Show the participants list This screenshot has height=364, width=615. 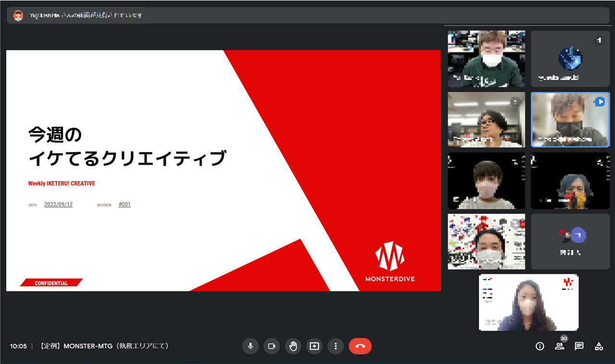pyautogui.click(x=559, y=346)
